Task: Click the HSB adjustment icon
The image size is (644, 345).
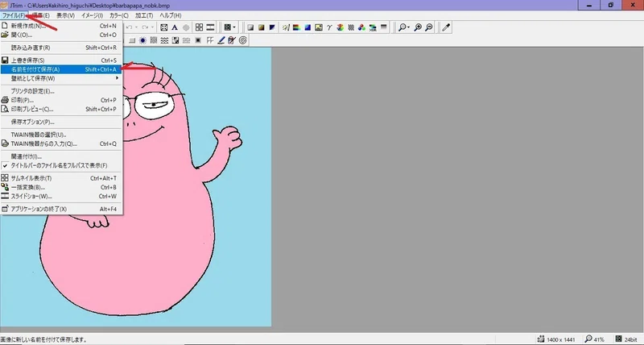Action: coord(373,27)
